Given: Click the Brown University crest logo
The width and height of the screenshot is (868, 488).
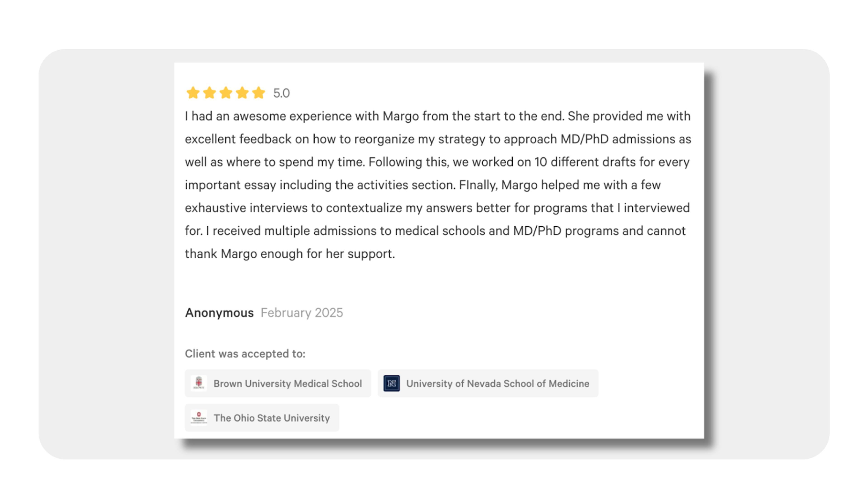Looking at the screenshot, I should 199,383.
